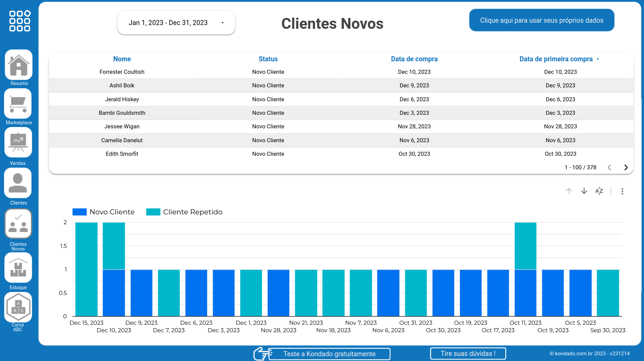Open the Curva ABC hexagon icon
Screen dimensions: 644x361
point(18,307)
